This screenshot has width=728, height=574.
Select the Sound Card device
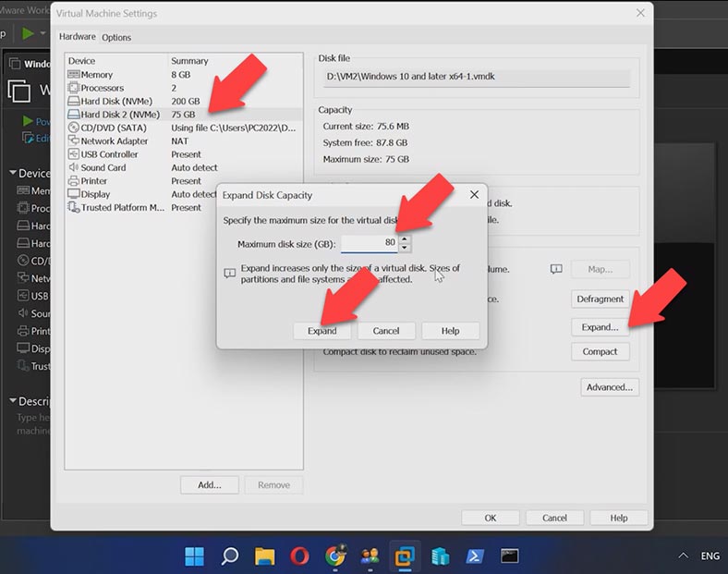[x=103, y=168]
